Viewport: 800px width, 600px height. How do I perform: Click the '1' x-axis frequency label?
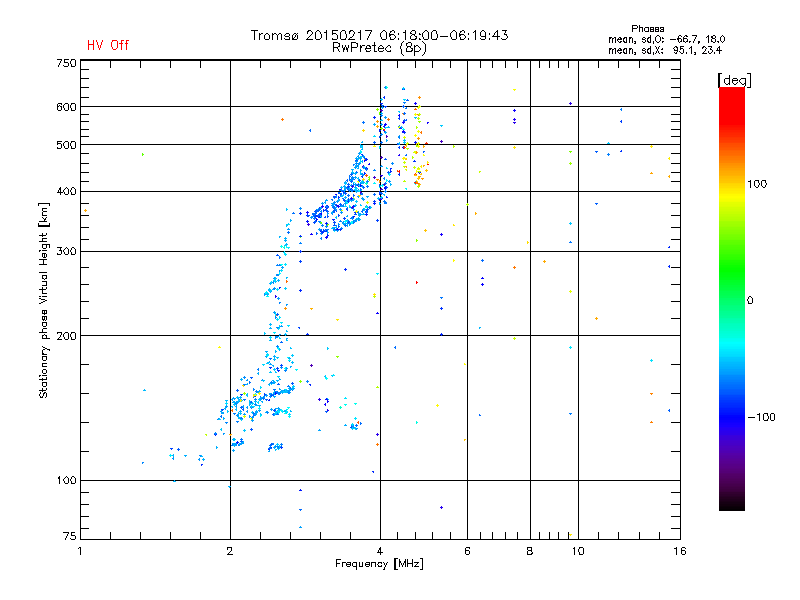[x=80, y=551]
